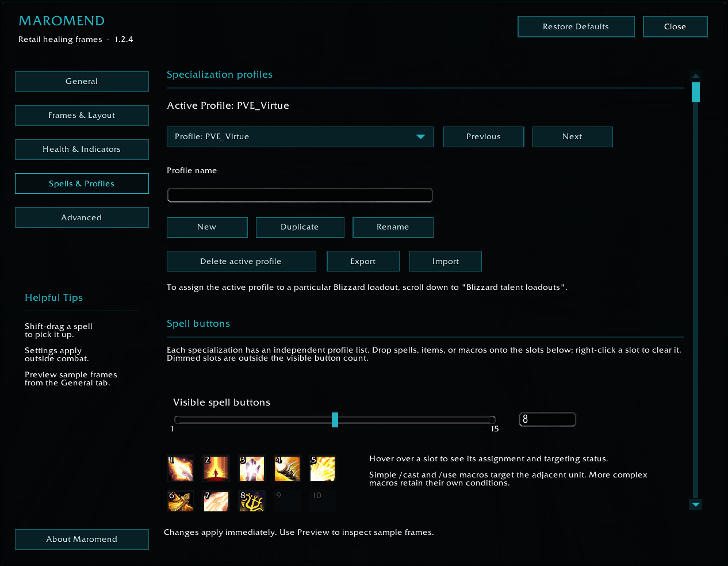Select spell button slot 4

click(288, 468)
